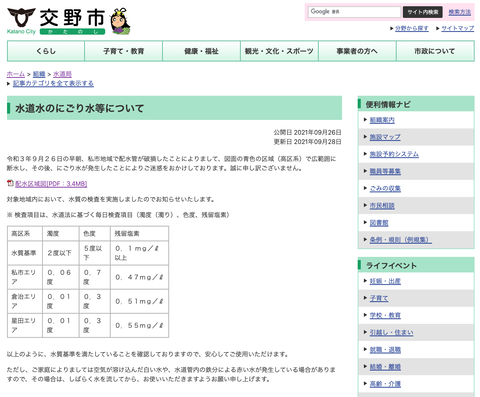Open the 検索方法 help link
The image size is (480, 397).
459,12
